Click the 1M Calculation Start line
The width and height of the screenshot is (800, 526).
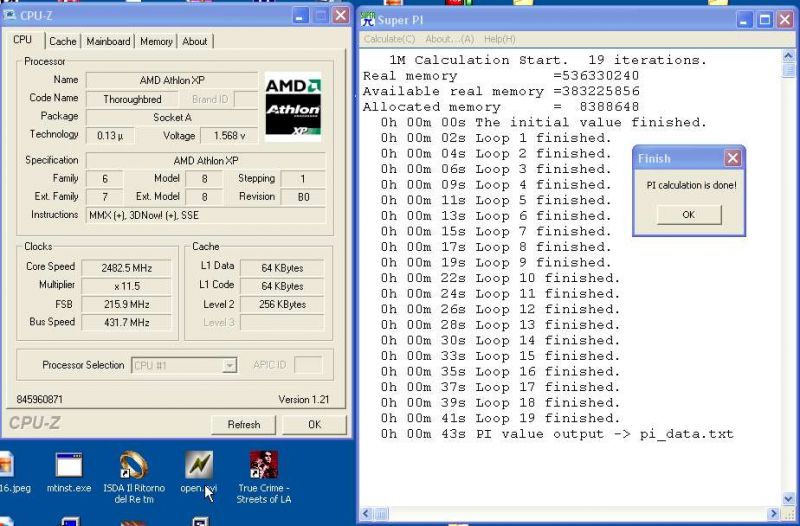coord(548,60)
